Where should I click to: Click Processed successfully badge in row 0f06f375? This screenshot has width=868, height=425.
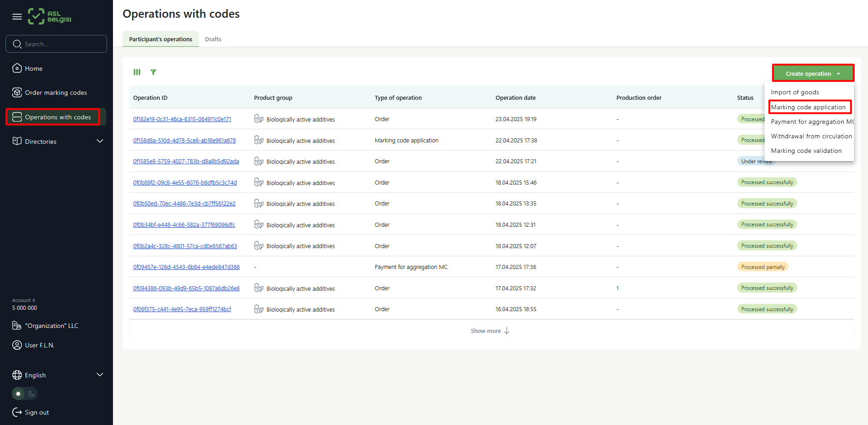tap(767, 309)
